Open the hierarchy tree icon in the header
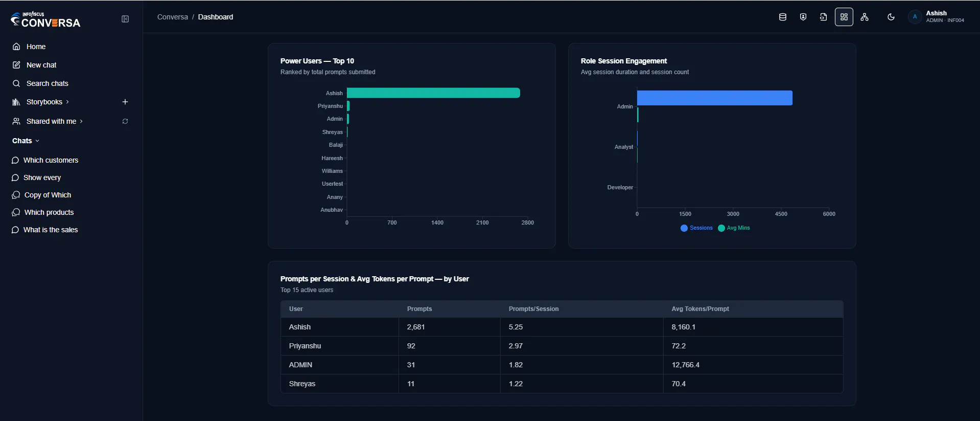Image resolution: width=980 pixels, height=421 pixels. click(x=865, y=17)
